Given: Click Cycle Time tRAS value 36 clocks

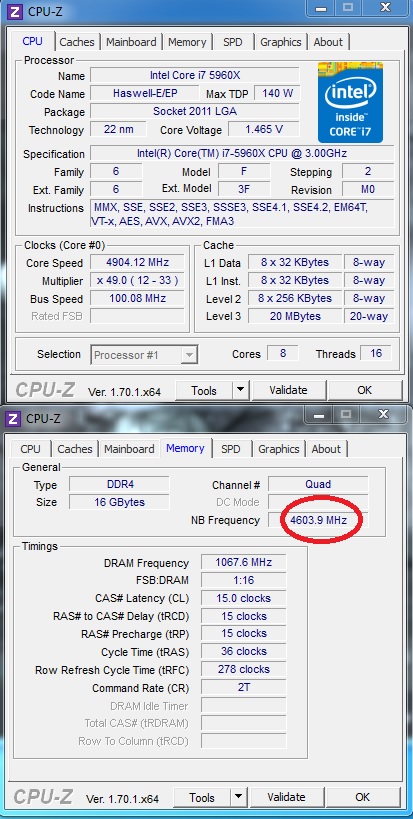Looking at the screenshot, I should click(243, 651).
